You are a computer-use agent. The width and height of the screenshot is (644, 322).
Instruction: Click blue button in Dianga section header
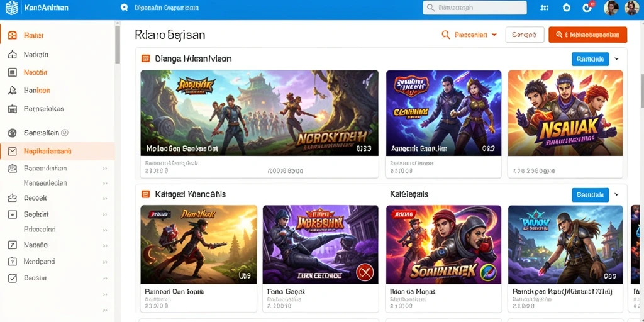pos(590,59)
